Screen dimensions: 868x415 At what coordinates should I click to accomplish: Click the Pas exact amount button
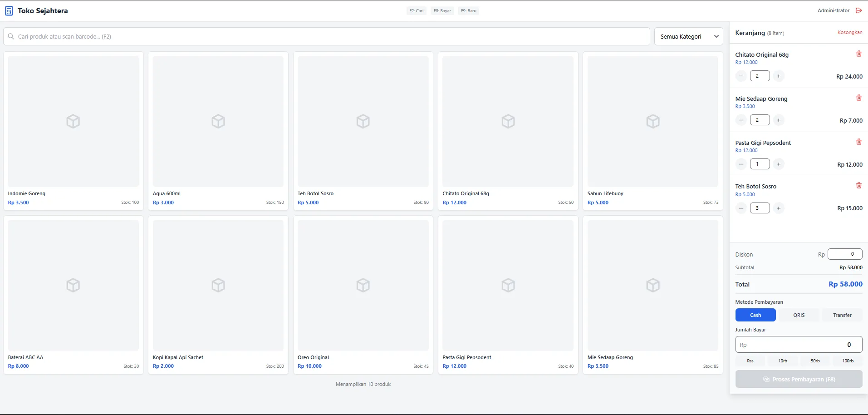tap(750, 361)
